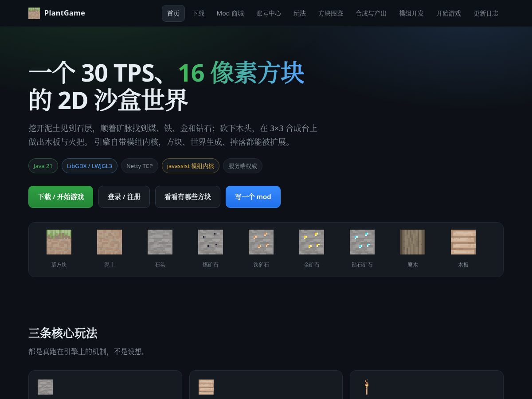
Task: Open 方块图鉴 in navigation
Action: [x=331, y=13]
